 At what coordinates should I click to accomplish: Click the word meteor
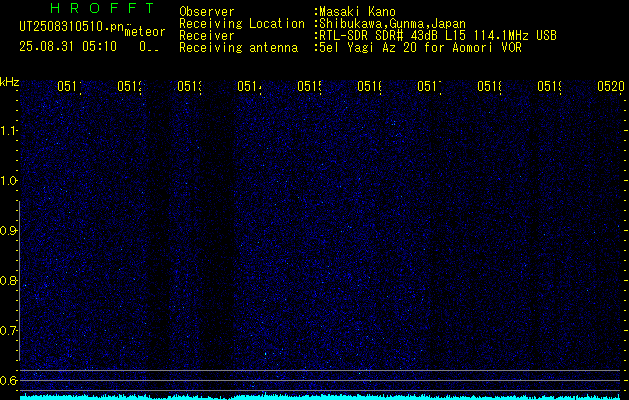[145, 32]
